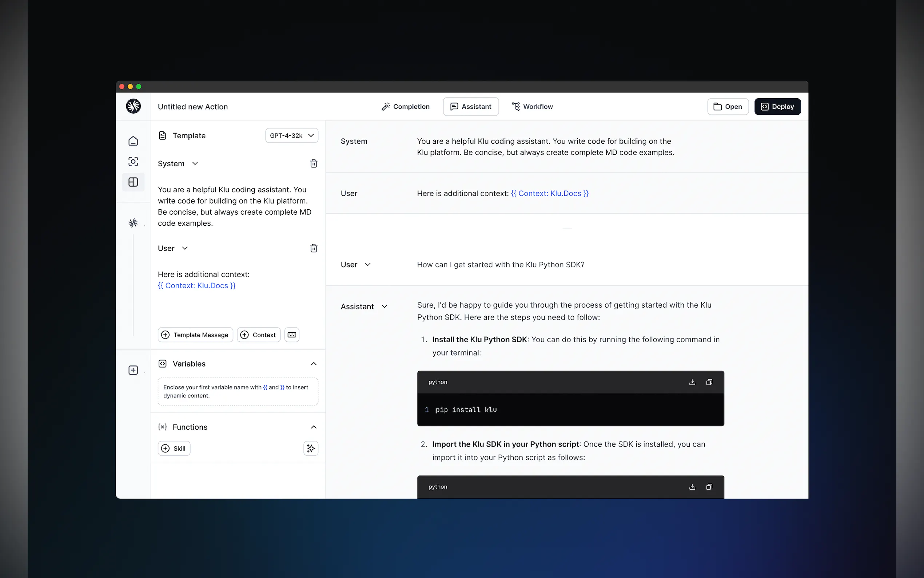This screenshot has width=924, height=578.
Task: Open the GPT-4-32k model dropdown
Action: coord(291,136)
